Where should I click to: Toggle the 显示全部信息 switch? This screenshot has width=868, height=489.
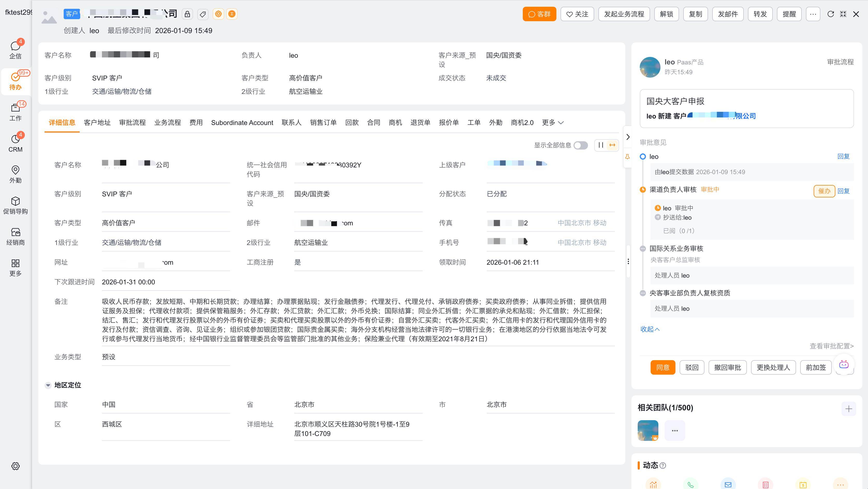pos(580,145)
